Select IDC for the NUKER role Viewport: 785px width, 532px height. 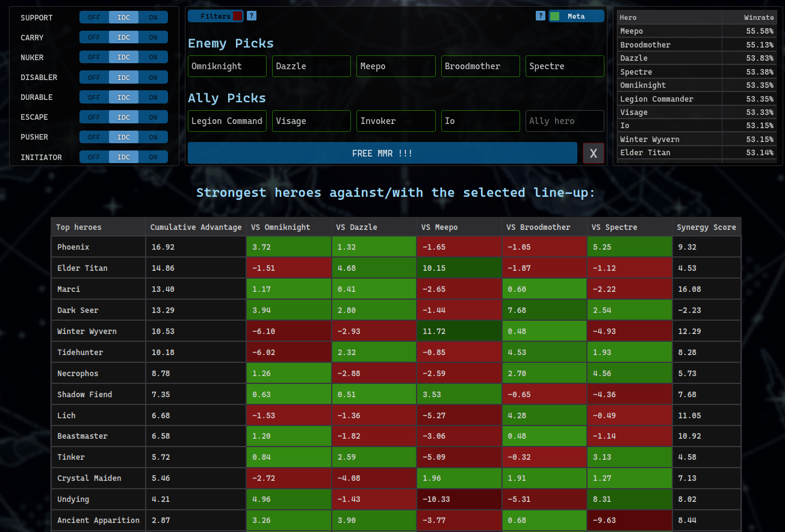click(123, 57)
